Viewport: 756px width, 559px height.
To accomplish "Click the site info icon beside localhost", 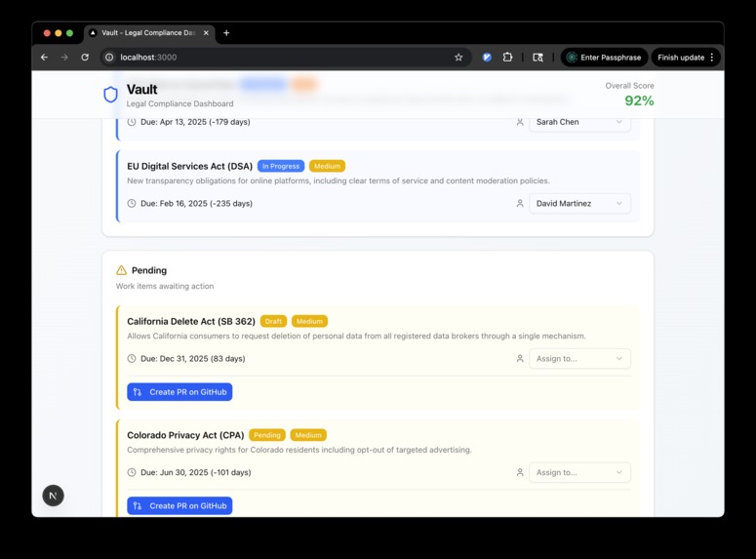I will point(109,58).
